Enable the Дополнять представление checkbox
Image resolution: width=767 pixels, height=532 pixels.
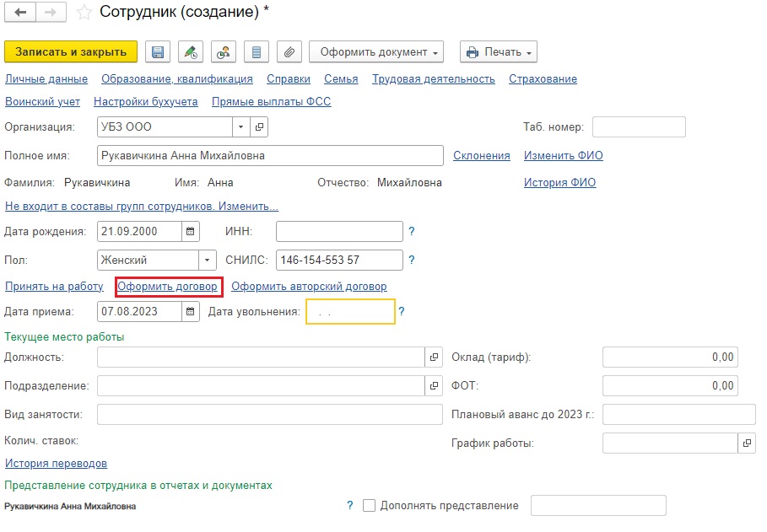tap(370, 506)
